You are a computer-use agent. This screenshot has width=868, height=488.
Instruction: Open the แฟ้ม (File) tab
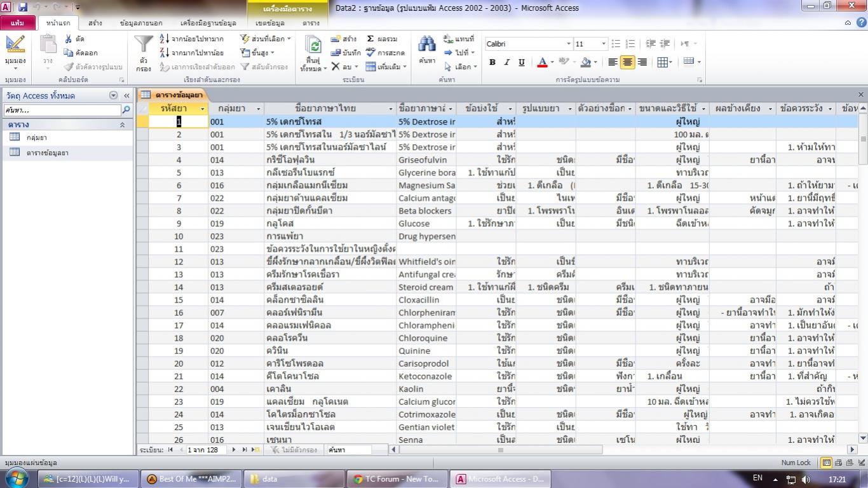coord(17,23)
